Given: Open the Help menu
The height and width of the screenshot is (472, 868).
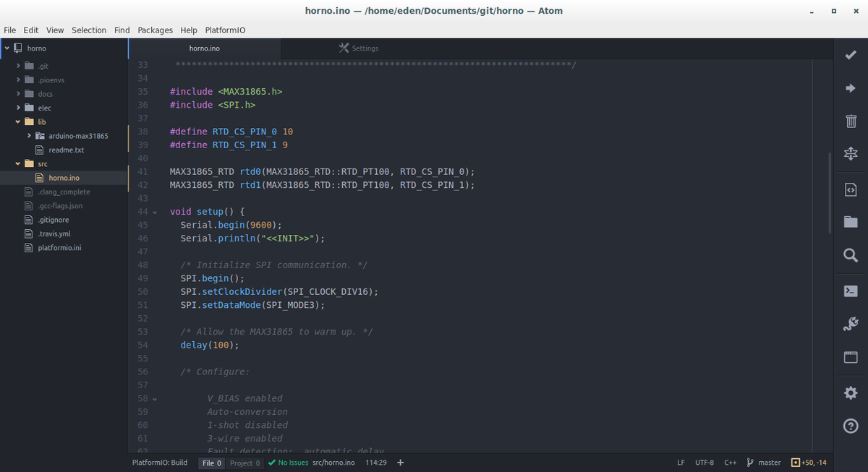Looking at the screenshot, I should coord(189,30).
